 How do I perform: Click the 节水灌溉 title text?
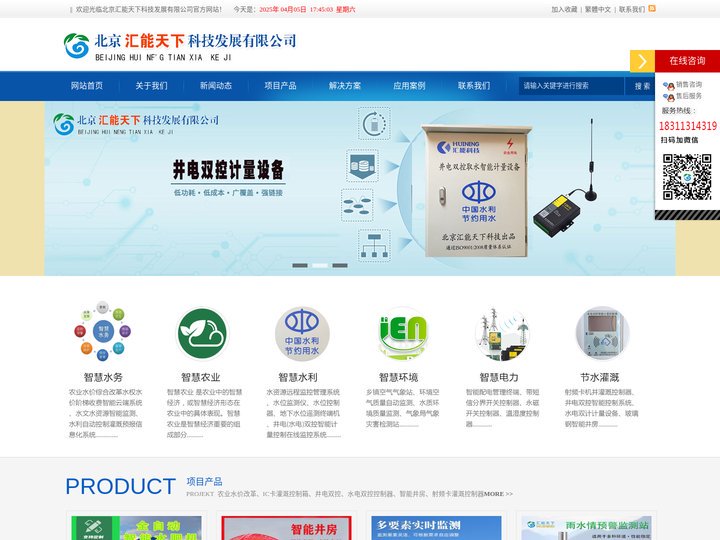tap(600, 377)
